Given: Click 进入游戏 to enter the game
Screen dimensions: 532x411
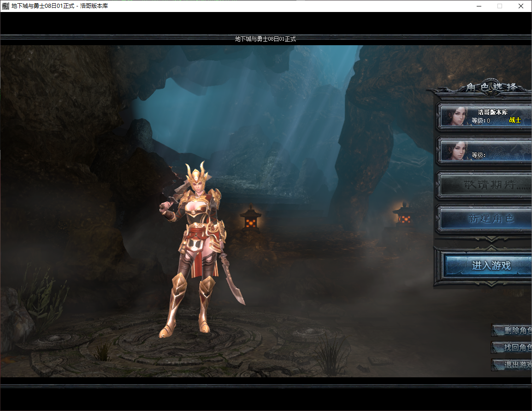Looking at the screenshot, I should [487, 265].
